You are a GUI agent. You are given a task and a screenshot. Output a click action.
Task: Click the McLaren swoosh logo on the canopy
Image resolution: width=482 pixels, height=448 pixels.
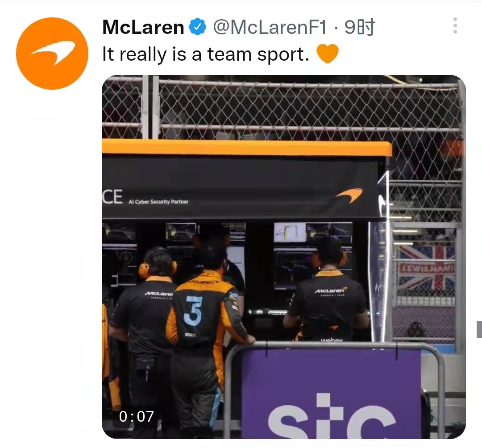click(x=349, y=195)
